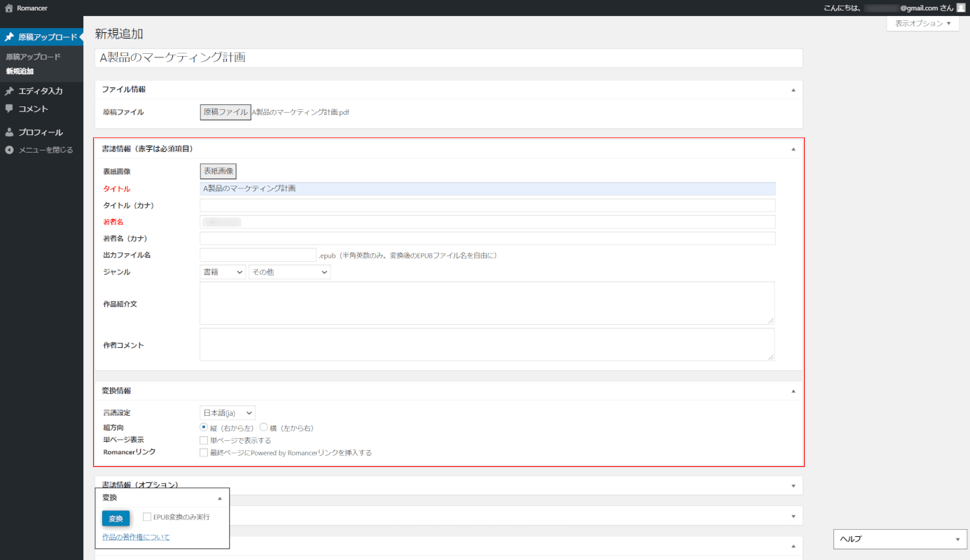This screenshot has width=970, height=560.
Task: Click the pin icon beside エディタ入力
Action: point(9,91)
